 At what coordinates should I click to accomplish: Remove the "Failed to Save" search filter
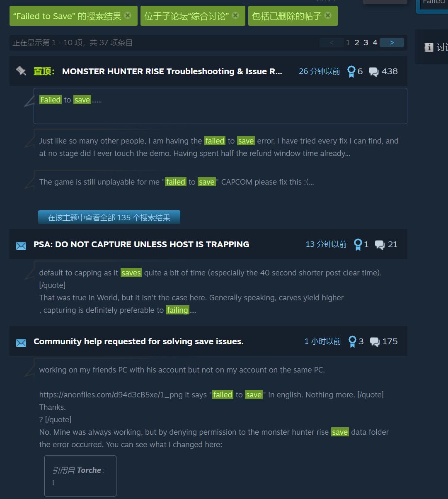128,16
